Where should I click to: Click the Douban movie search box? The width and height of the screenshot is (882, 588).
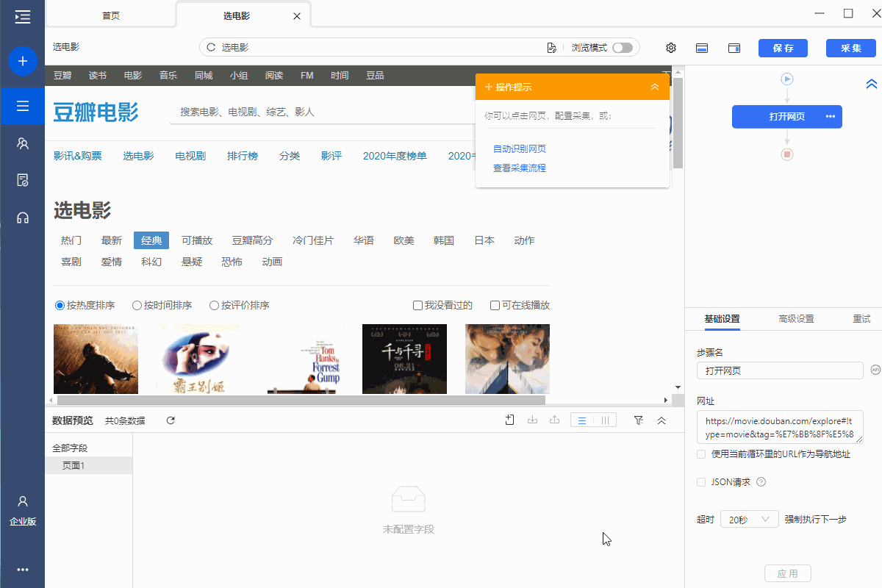pyautogui.click(x=323, y=112)
